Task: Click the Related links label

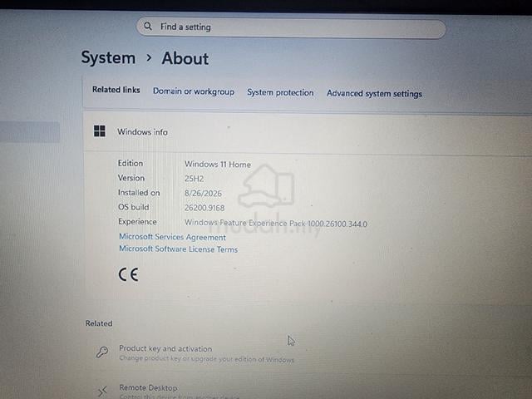Action: [116, 90]
